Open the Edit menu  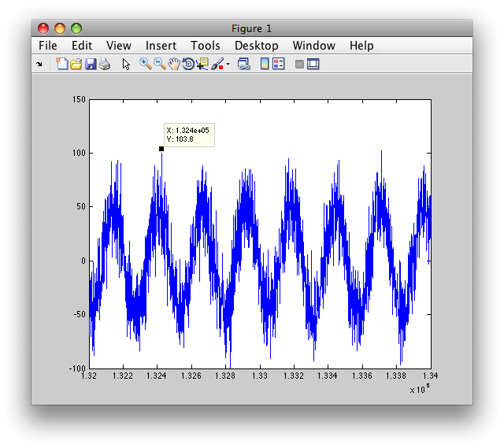(82, 46)
